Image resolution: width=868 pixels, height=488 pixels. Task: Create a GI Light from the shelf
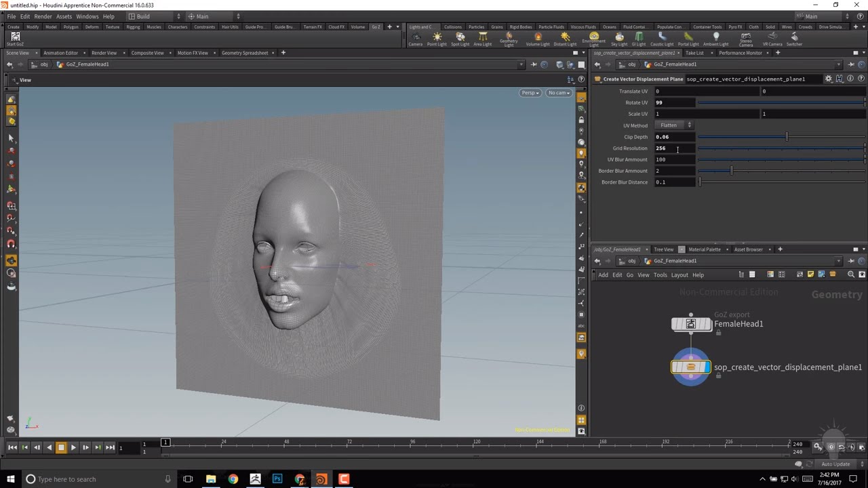click(639, 39)
